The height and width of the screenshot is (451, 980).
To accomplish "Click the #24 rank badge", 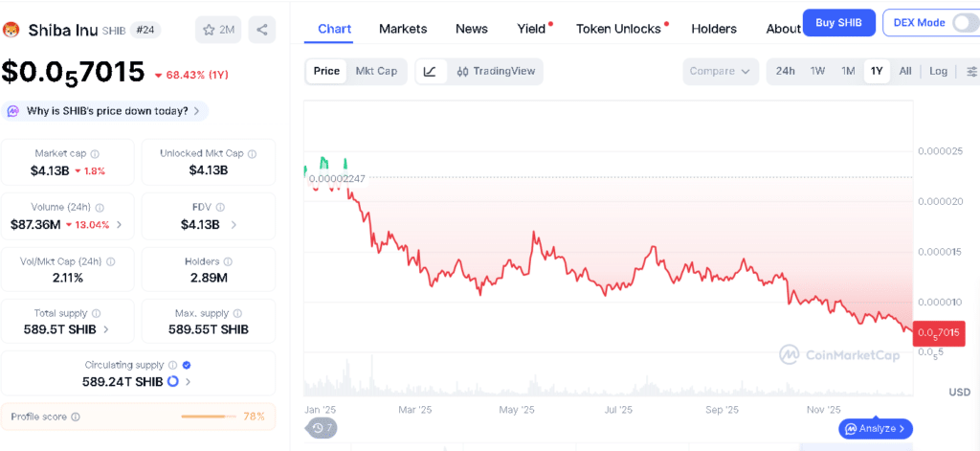I will coord(145,30).
